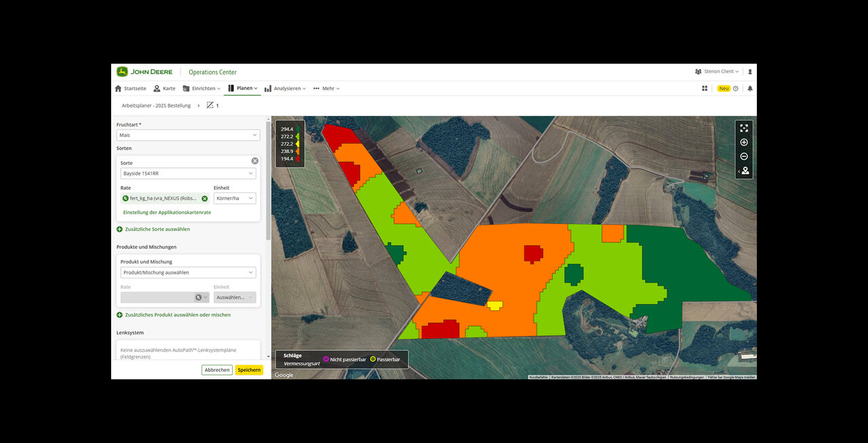The image size is (868, 443).
Task: Click the notification bell icon
Action: coord(750,88)
